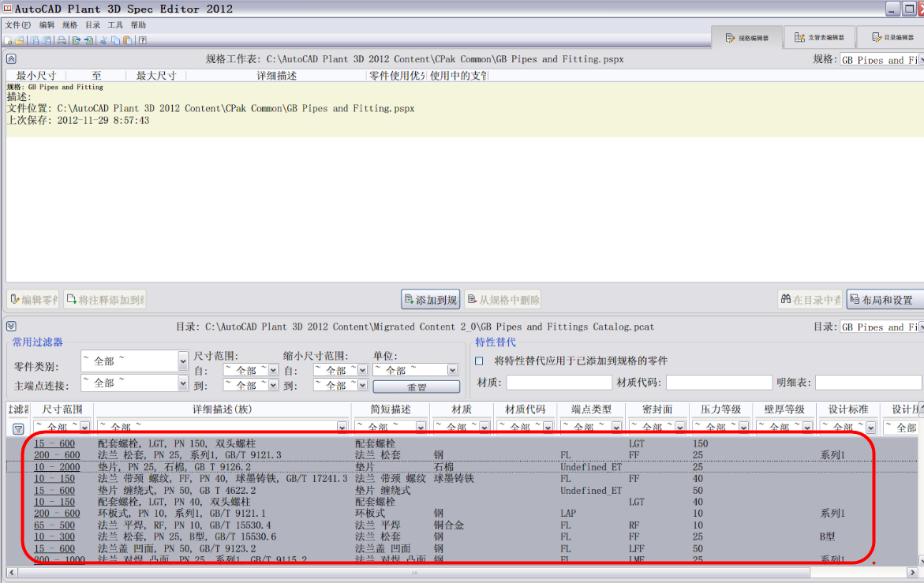Click the 从规格中删除 button
This screenshot has height=583, width=924.
[503, 300]
